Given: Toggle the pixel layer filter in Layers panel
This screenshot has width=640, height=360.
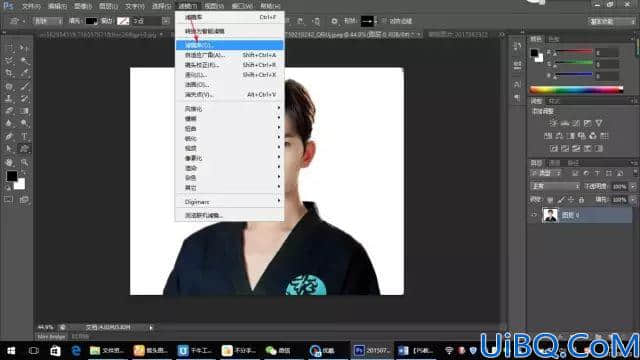Looking at the screenshot, I should 575,173.
